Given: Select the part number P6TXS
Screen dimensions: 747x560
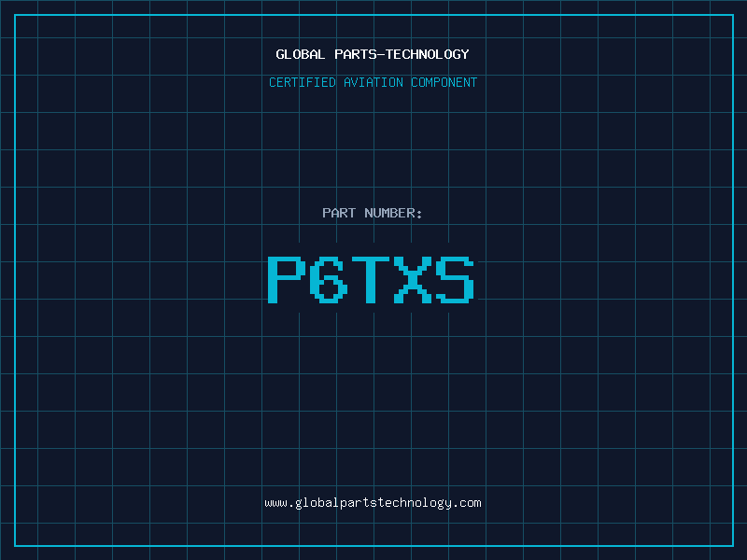Looking at the screenshot, I should [371, 279].
